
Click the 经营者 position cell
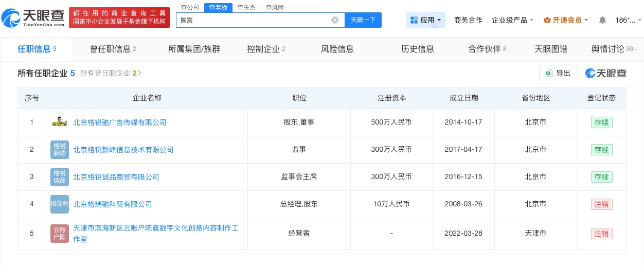coord(299,234)
